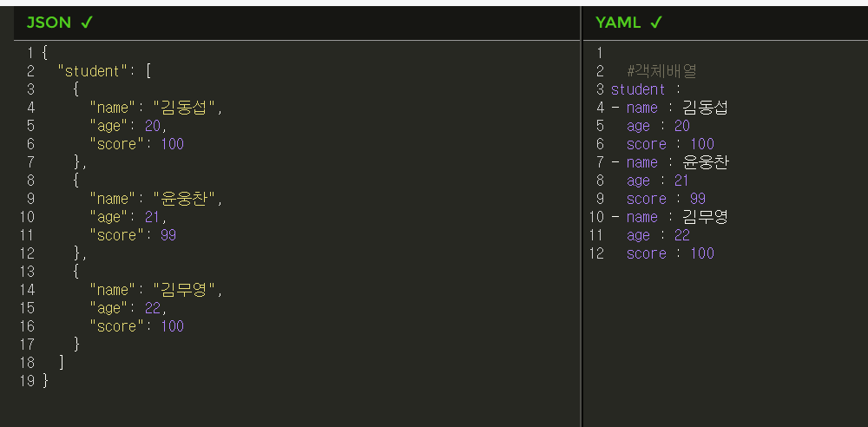Screen dimensions: 868x427
Task: Click the YAML age value 21
Action: [x=681, y=181]
